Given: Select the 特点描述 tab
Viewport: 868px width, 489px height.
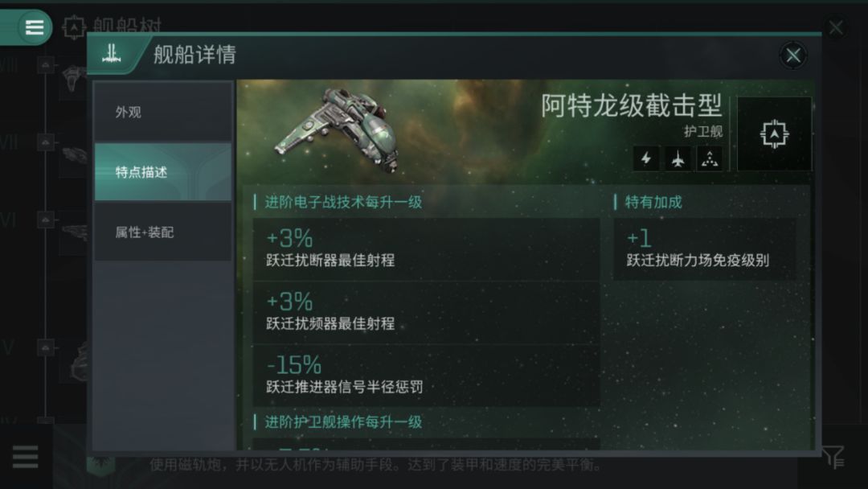Looking at the screenshot, I should (x=162, y=172).
